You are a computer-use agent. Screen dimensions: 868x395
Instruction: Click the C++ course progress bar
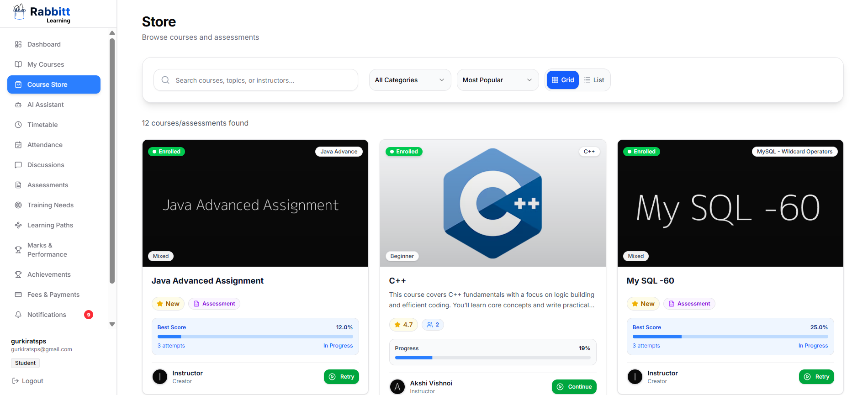click(x=492, y=358)
